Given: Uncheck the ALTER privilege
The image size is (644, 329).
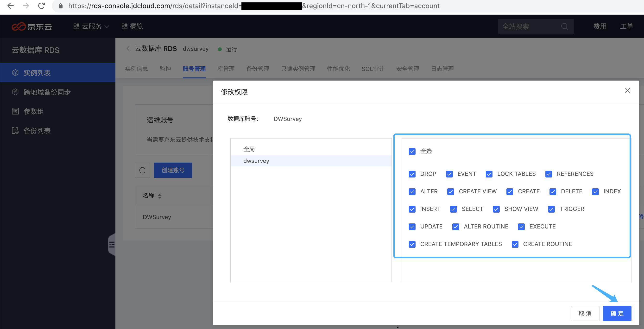Looking at the screenshot, I should tap(412, 191).
